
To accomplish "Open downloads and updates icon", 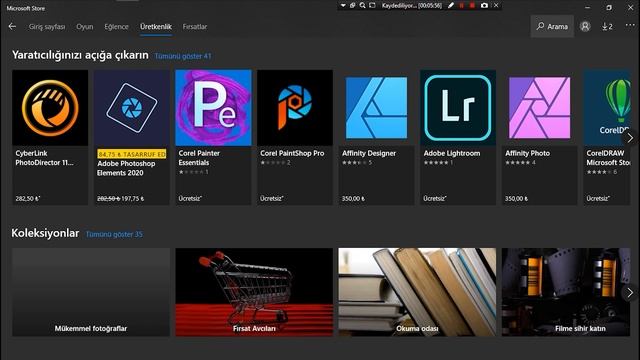I will pyautogui.click(x=607, y=27).
